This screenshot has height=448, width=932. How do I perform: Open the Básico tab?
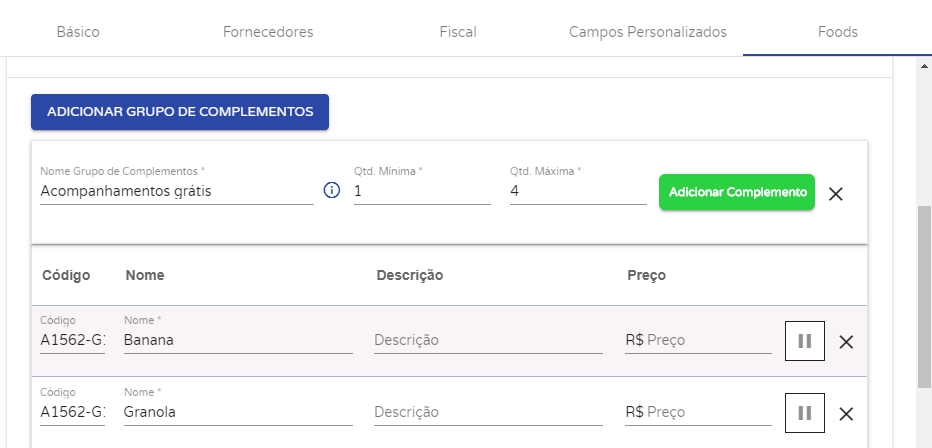click(78, 32)
